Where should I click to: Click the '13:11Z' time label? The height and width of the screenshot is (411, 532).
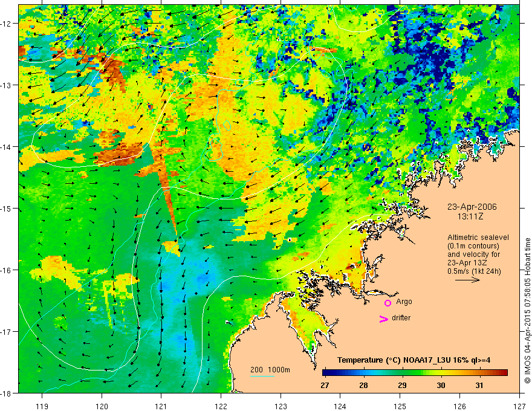(x=470, y=216)
